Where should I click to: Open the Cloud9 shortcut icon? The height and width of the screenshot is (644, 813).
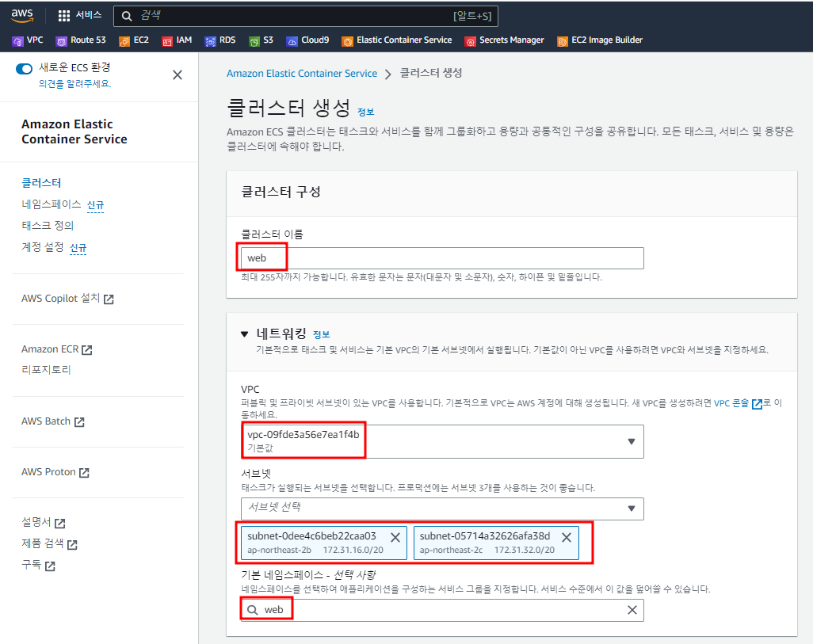tap(292, 41)
